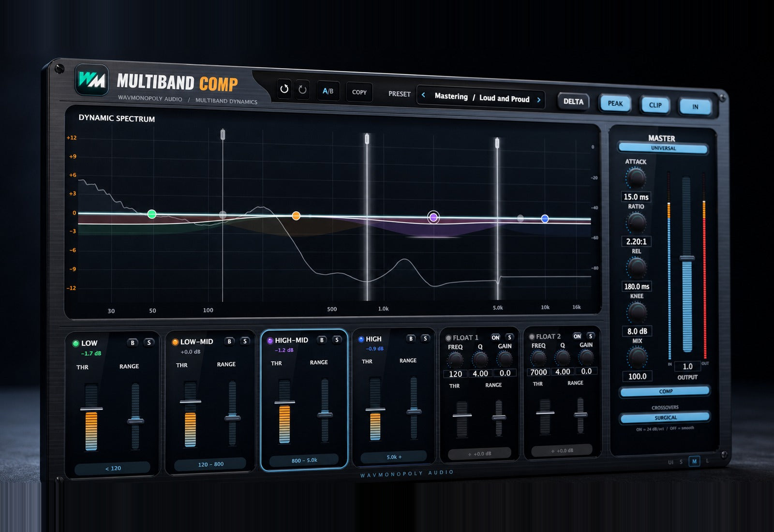Click the HIGH-MID band RANGE slider handle

[x=325, y=415]
